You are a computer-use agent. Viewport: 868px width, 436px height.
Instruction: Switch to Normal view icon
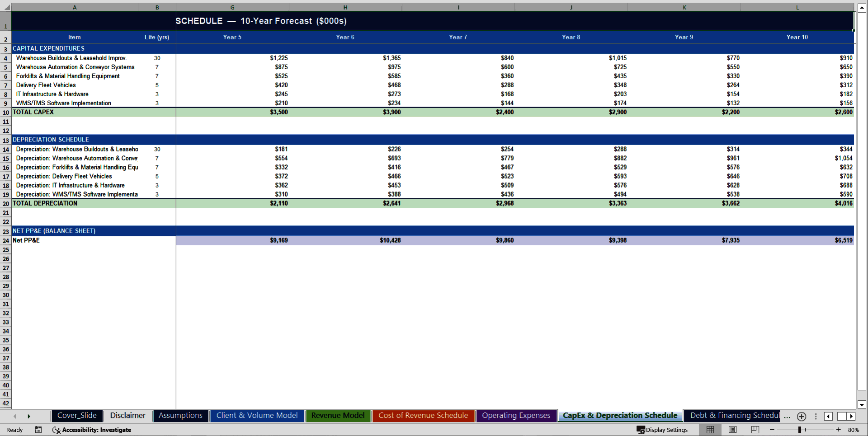click(x=709, y=430)
